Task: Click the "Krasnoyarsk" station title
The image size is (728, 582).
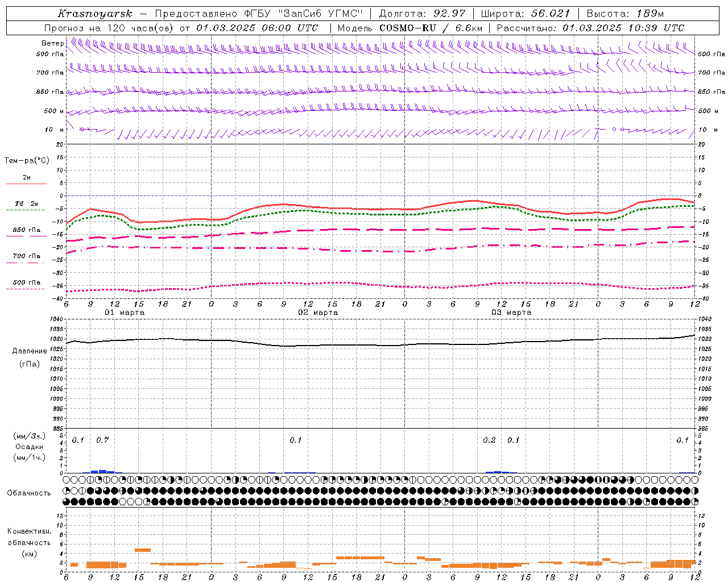Action: click(94, 14)
